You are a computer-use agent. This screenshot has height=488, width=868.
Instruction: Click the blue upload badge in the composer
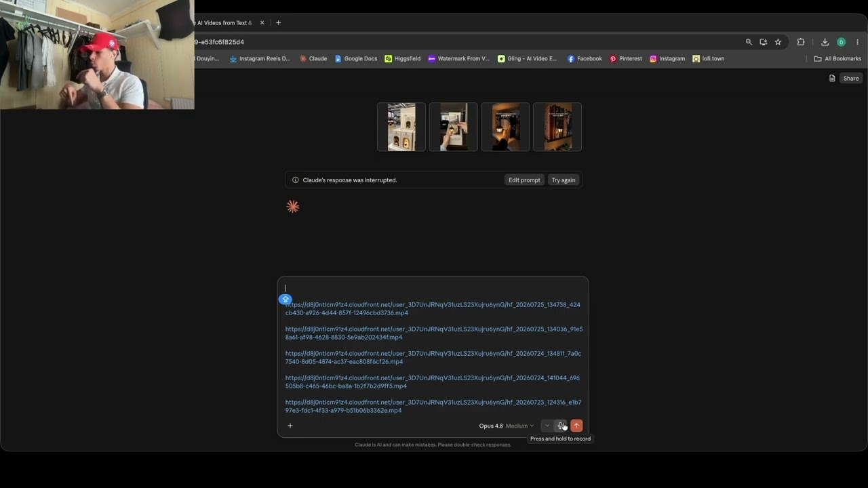point(285,299)
